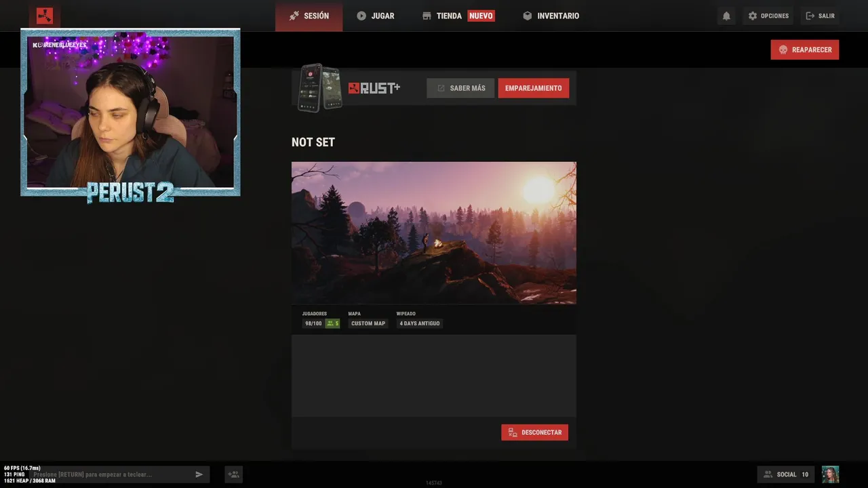Click the Custom Map label
This screenshot has width=868, height=488.
[x=368, y=323]
